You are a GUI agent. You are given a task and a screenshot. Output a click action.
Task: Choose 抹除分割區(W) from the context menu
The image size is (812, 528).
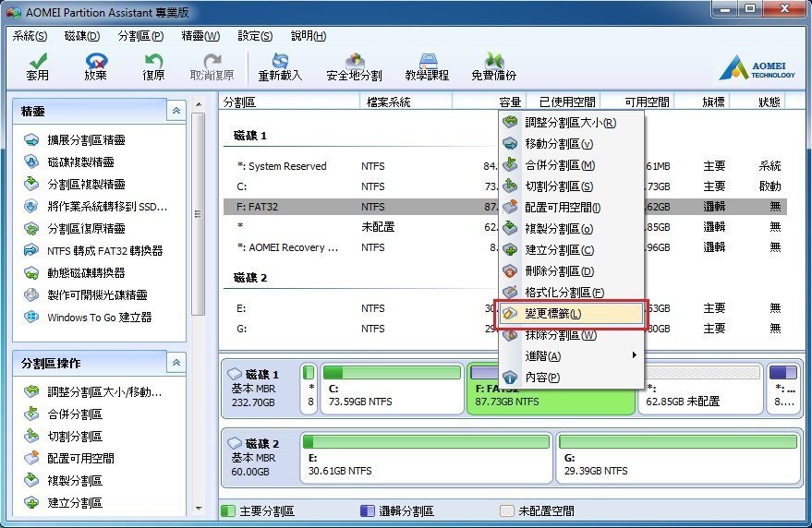pyautogui.click(x=571, y=335)
